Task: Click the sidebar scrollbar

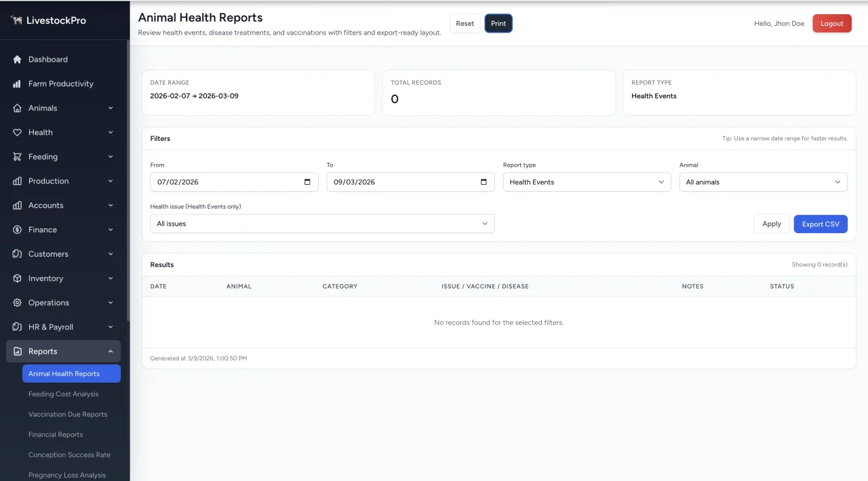Action: pos(127,181)
